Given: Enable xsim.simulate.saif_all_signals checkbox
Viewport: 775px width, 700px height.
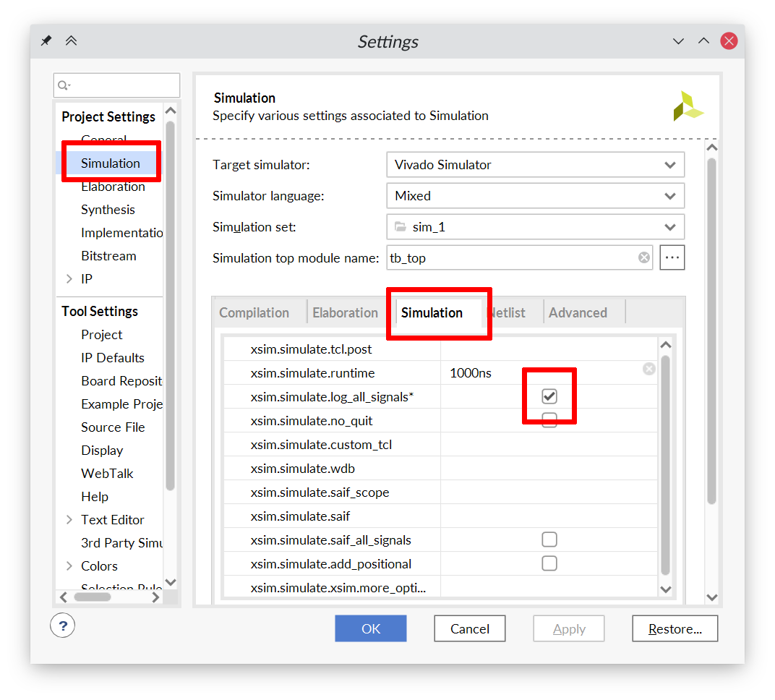Looking at the screenshot, I should [x=549, y=539].
